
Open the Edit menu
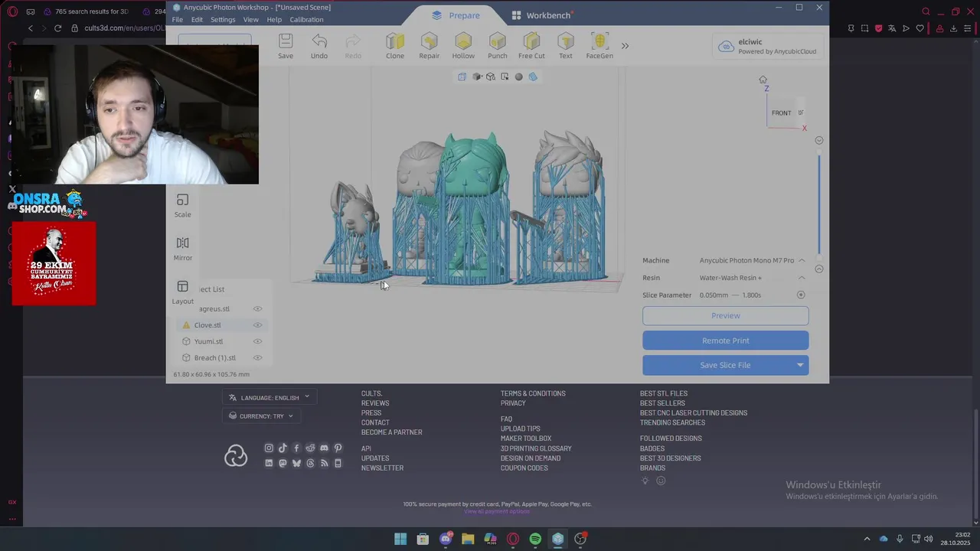point(197,20)
